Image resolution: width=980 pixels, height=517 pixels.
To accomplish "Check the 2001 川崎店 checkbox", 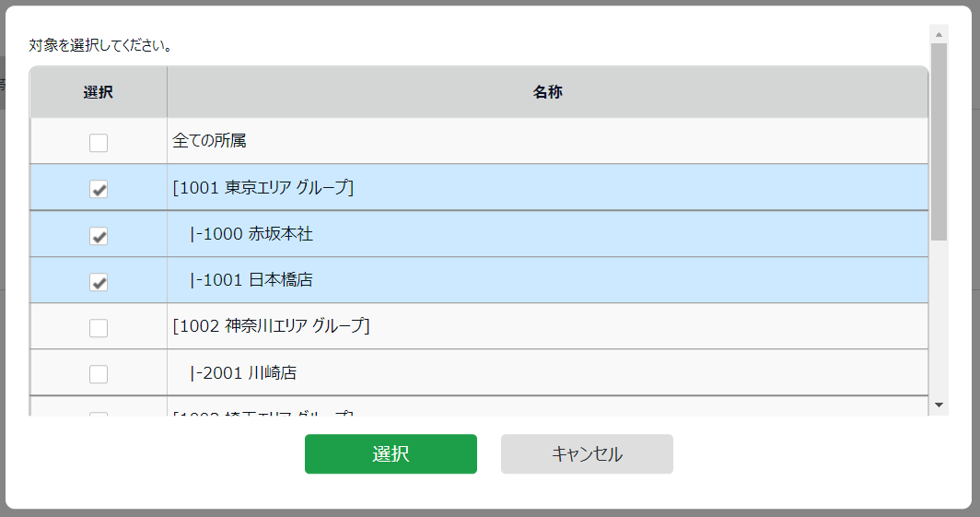I will [99, 374].
